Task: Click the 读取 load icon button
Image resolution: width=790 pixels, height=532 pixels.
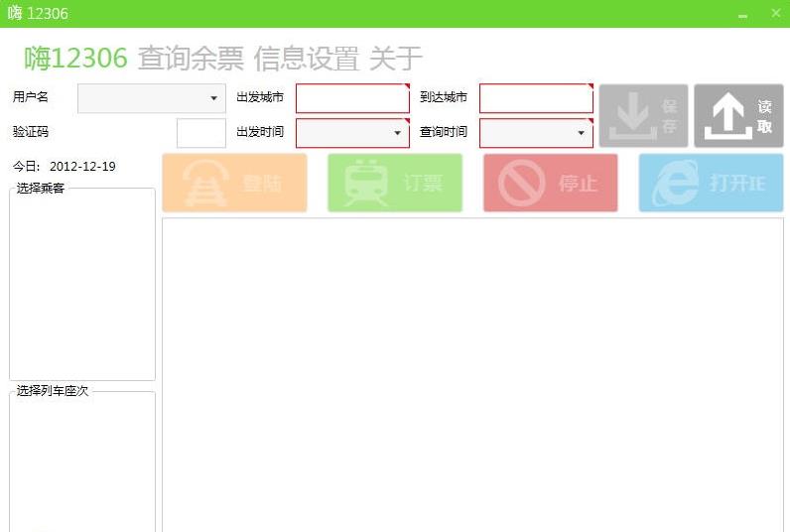Action: (738, 116)
